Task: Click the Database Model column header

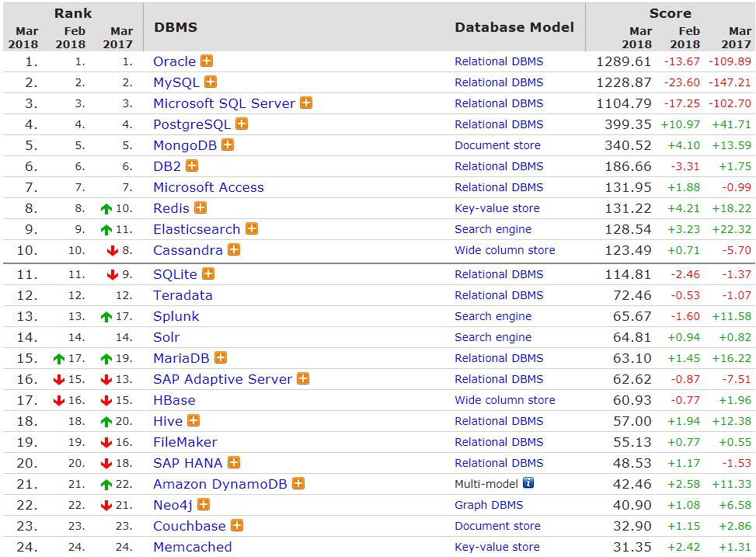Action: pos(514,27)
